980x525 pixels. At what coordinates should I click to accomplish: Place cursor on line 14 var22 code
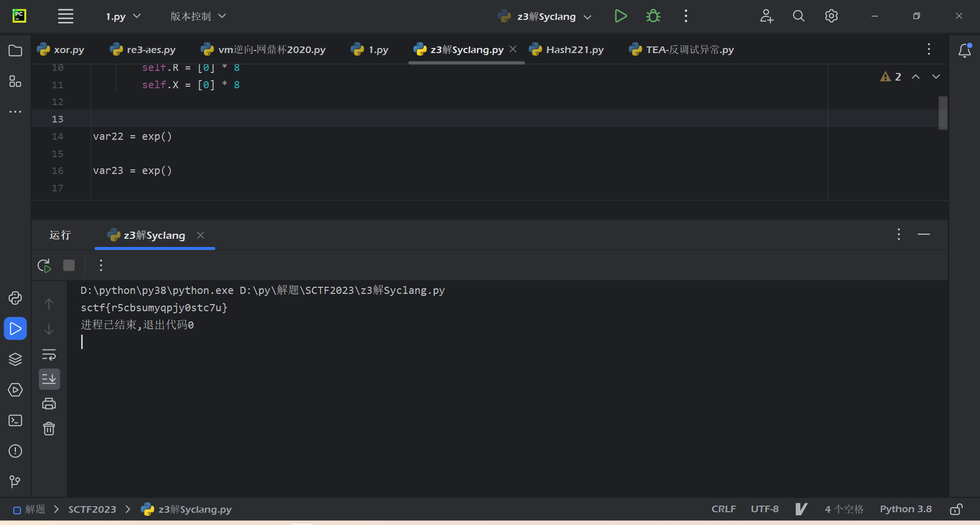coord(132,136)
